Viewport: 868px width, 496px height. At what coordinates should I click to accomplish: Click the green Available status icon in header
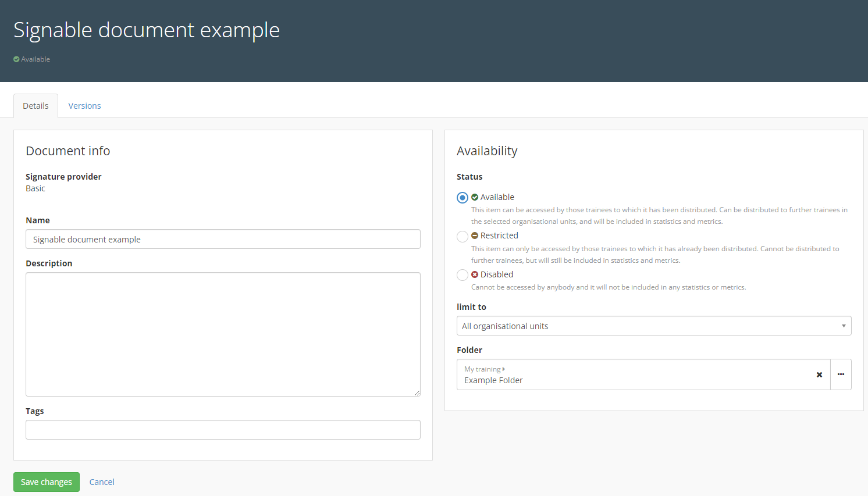[16, 59]
